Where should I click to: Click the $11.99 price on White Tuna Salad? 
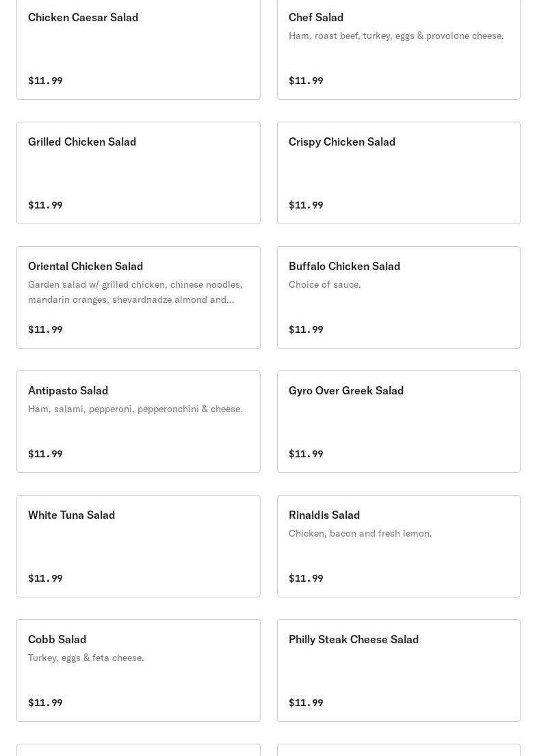coord(45,578)
